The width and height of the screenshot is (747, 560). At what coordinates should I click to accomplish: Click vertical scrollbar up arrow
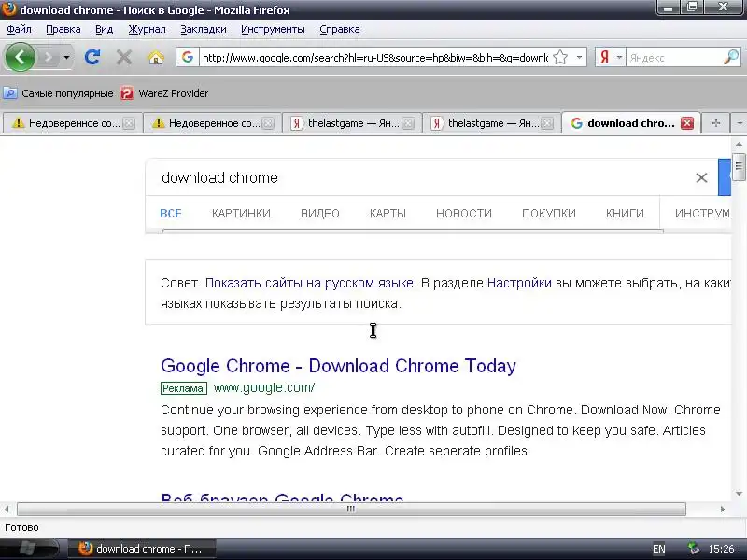click(x=739, y=144)
